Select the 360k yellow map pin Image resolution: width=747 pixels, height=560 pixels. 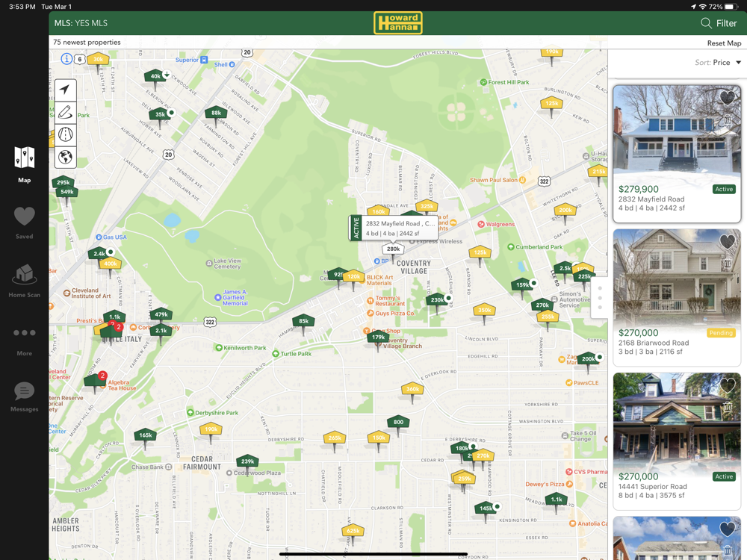[412, 390]
